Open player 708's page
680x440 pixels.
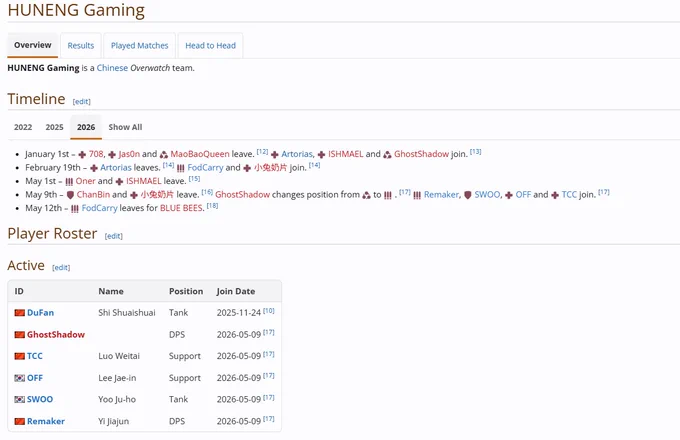96,154
